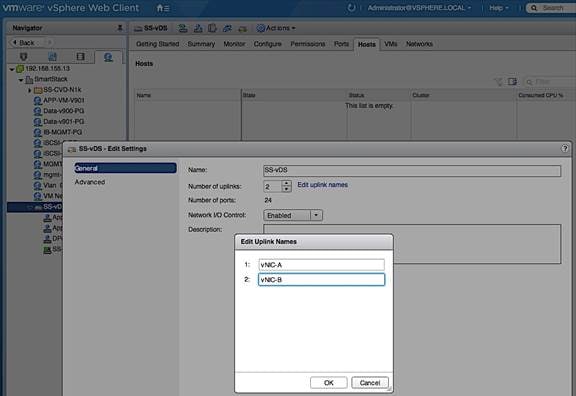Click the MGMT network icon in tree

tap(38, 164)
